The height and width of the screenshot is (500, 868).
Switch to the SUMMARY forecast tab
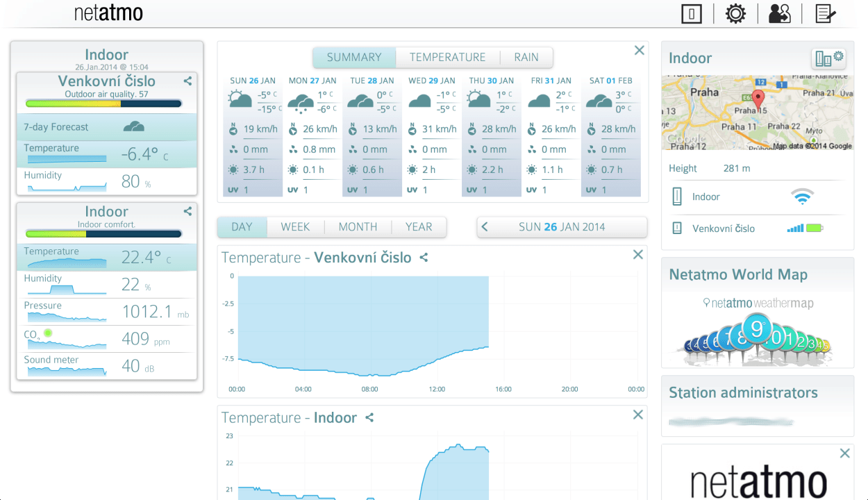click(x=354, y=58)
